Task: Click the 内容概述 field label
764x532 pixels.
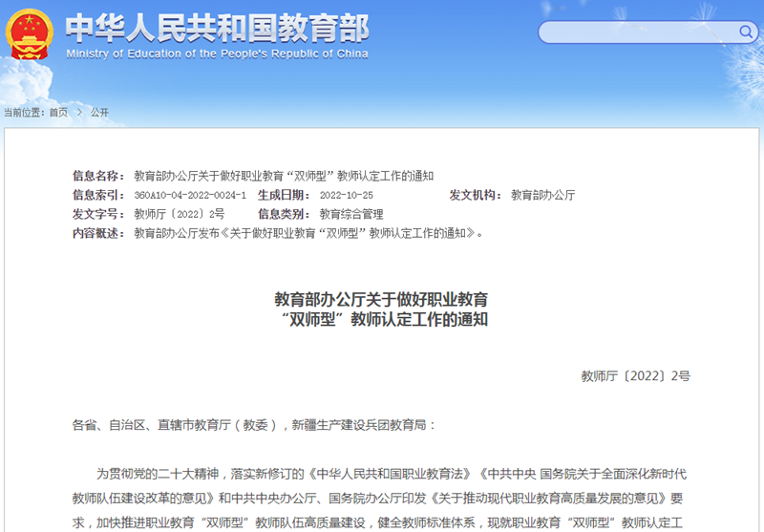Action: tap(98, 233)
